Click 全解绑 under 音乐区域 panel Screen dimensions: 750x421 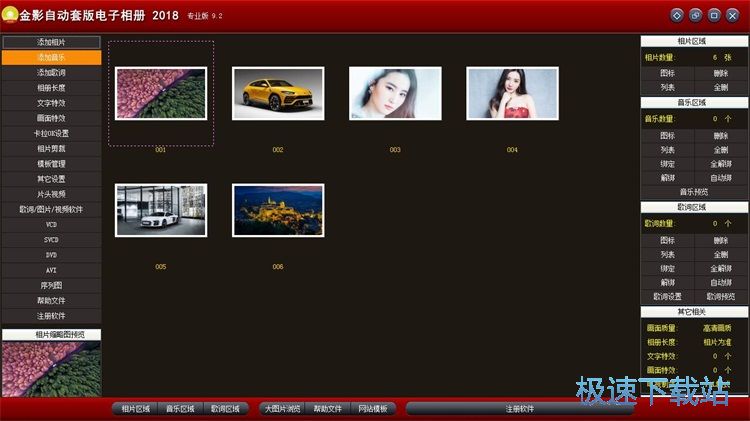point(721,164)
